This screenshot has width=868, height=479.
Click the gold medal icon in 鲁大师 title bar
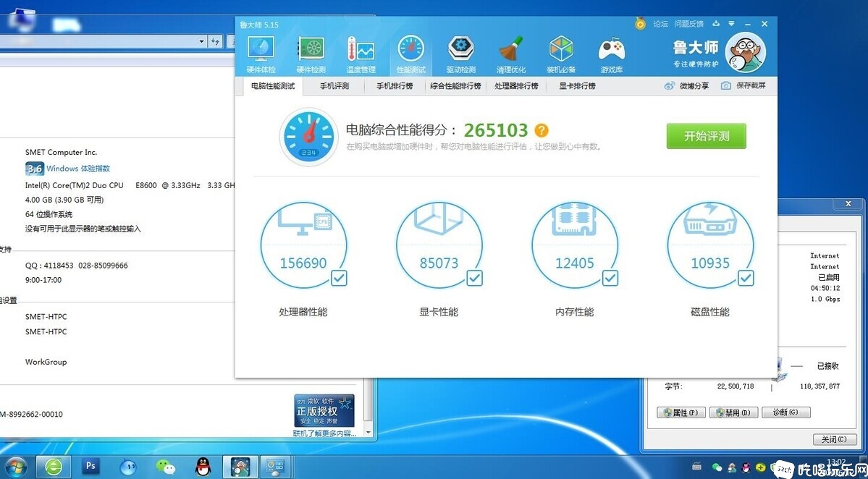[x=641, y=24]
